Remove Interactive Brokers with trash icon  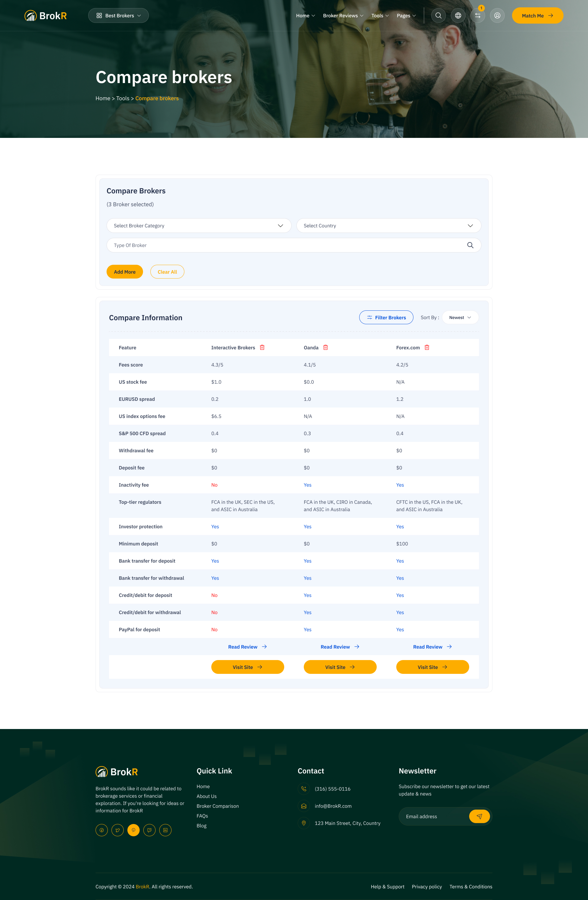point(262,347)
